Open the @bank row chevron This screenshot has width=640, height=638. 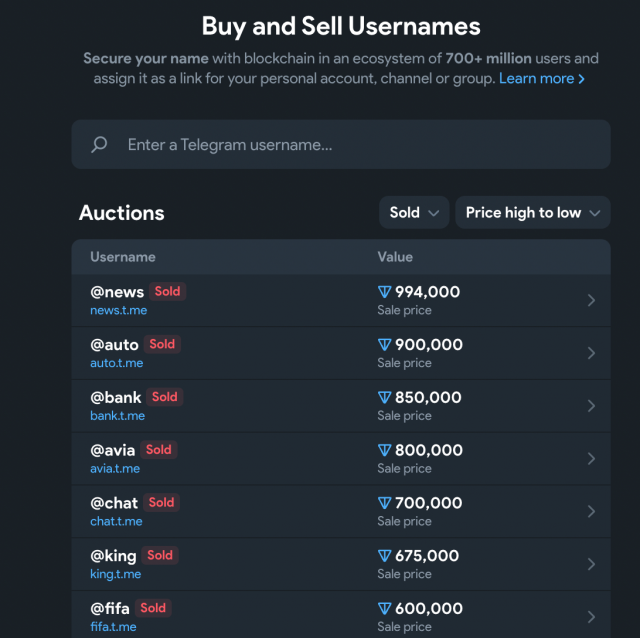pyautogui.click(x=591, y=406)
